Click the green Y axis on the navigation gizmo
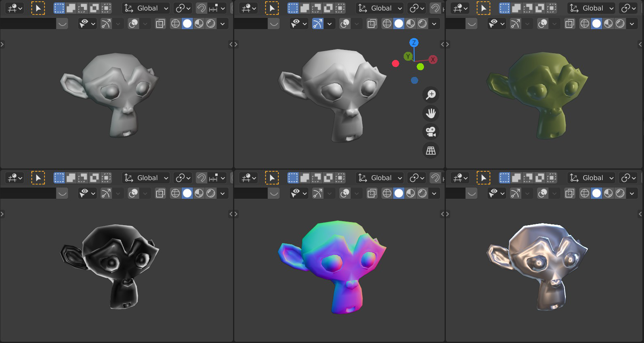This screenshot has width=644, height=343. [x=408, y=56]
